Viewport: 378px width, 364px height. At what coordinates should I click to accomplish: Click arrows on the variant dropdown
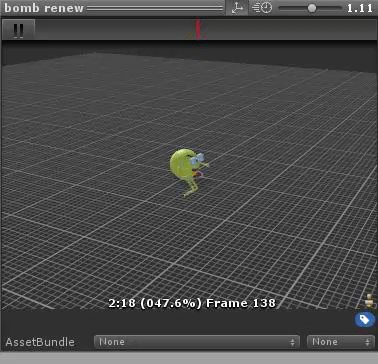click(x=367, y=342)
